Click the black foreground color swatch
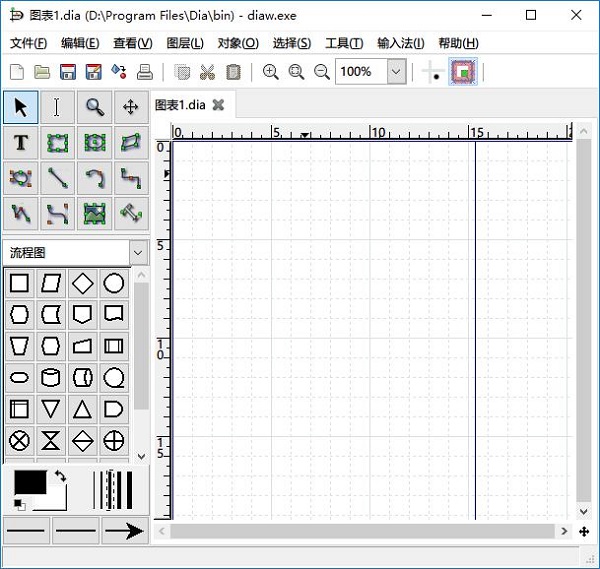This screenshot has width=600, height=569. click(28, 481)
